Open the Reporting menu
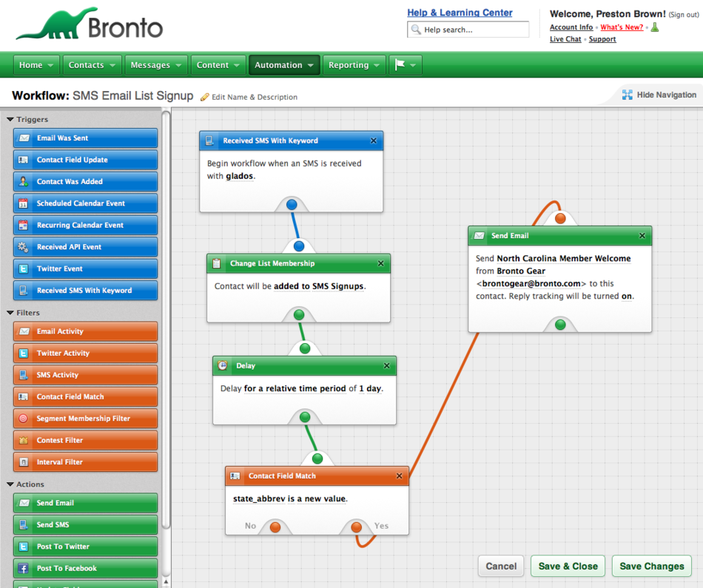The width and height of the screenshot is (703, 588). 354,65
